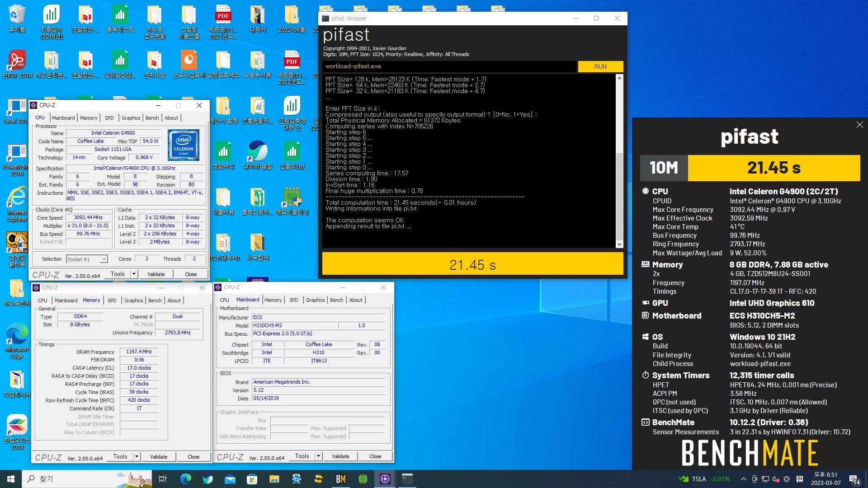
Task: Switch to pifast console taskbar icon
Action: pyautogui.click(x=407, y=479)
